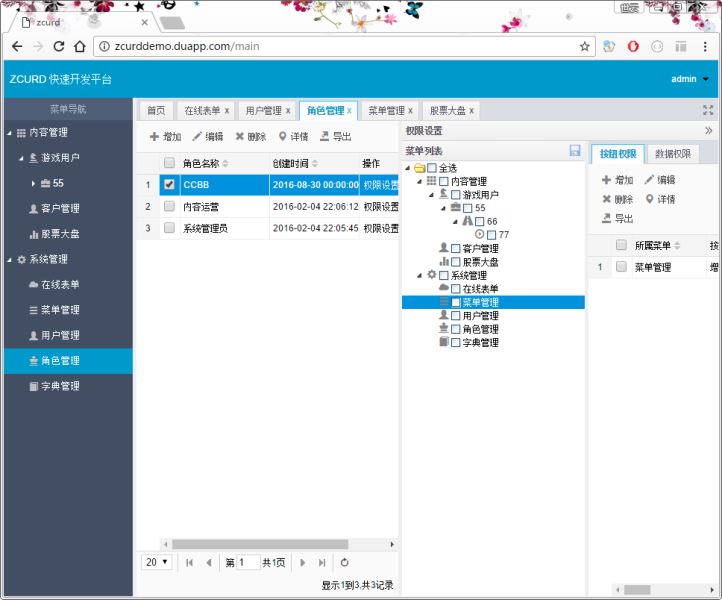This screenshot has height=600, width=722.
Task: Bookmark page with star icon
Action: click(584, 47)
